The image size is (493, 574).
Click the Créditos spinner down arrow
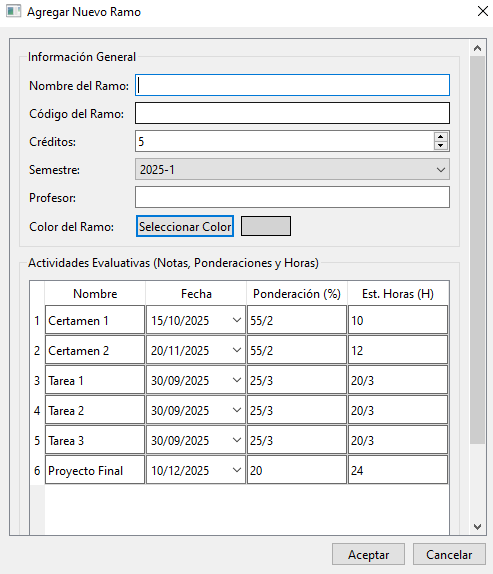click(441, 145)
